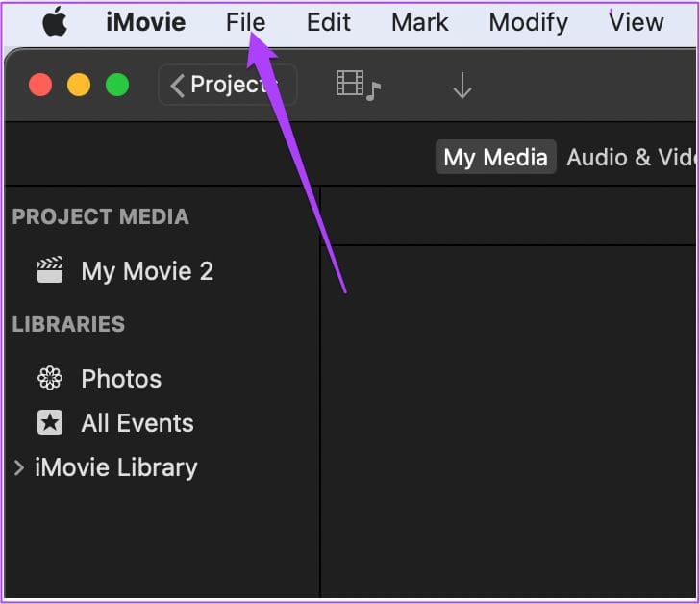
Task: Click the PROJECT MEDIA section header
Action: tap(100, 216)
